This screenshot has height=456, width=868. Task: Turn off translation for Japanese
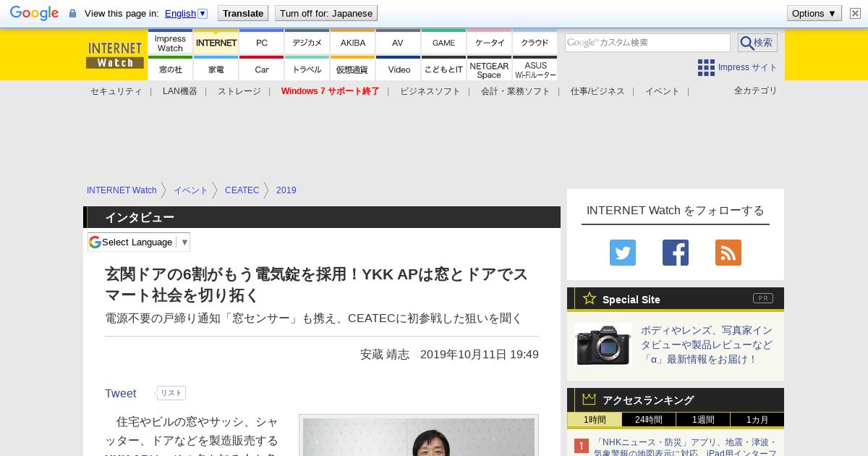click(326, 13)
